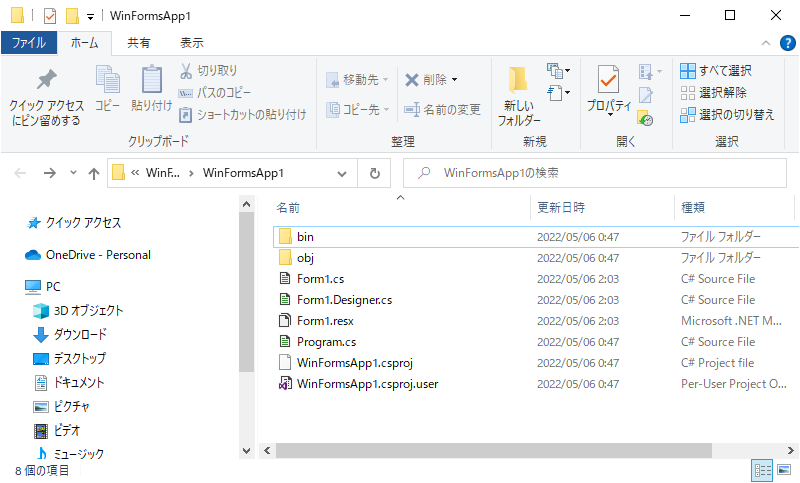Select Quick Access (クイック アクセス) in sidebar
This screenshot has height=483, width=800.
[74, 223]
